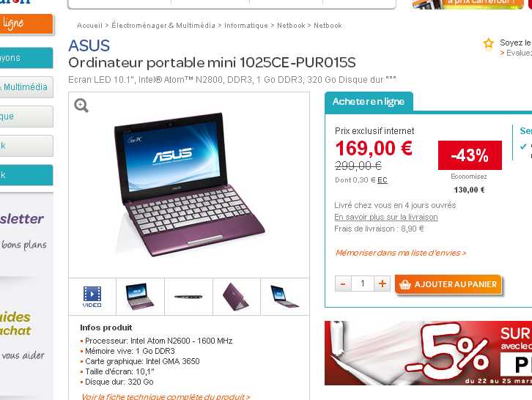Decrease quantity with the minus button
Viewport: 532px width, 400px height.
[x=343, y=284]
